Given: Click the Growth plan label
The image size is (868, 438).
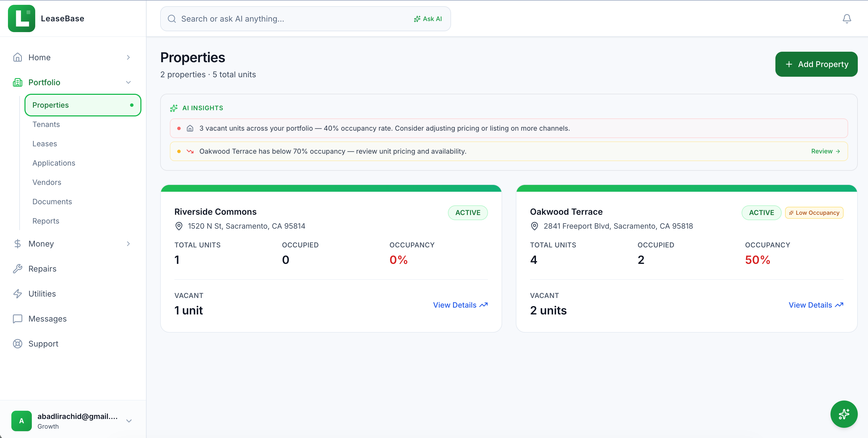Looking at the screenshot, I should [x=48, y=427].
